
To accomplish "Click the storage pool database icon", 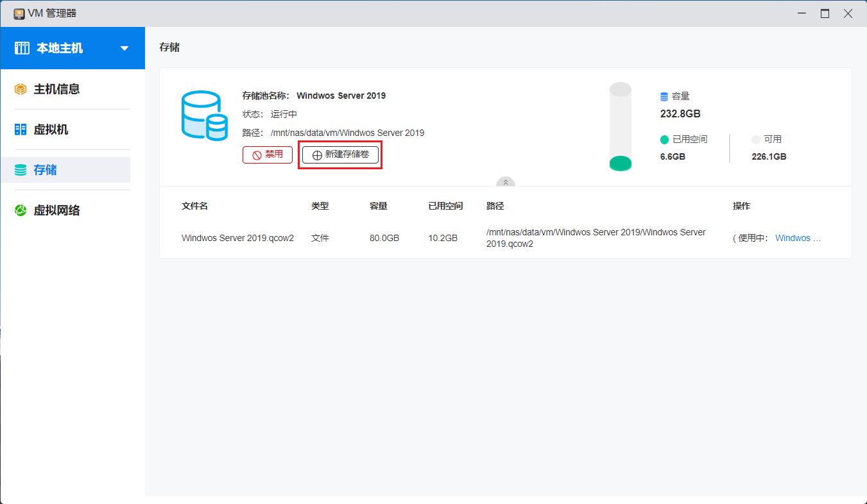I will (x=205, y=115).
